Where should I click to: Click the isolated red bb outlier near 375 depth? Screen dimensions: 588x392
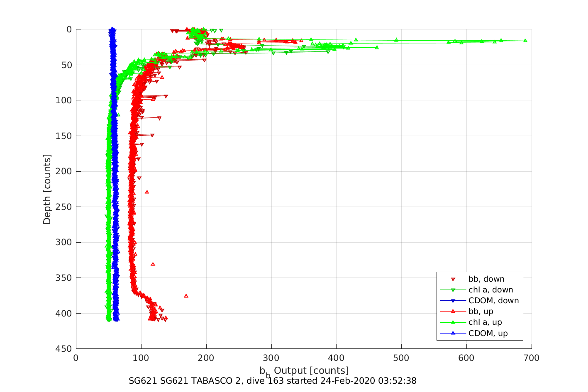tap(186, 296)
